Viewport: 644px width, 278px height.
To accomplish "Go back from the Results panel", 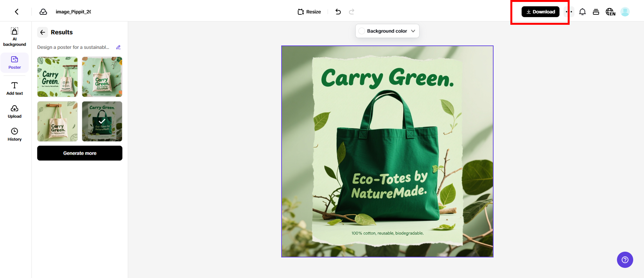I will pyautogui.click(x=43, y=32).
